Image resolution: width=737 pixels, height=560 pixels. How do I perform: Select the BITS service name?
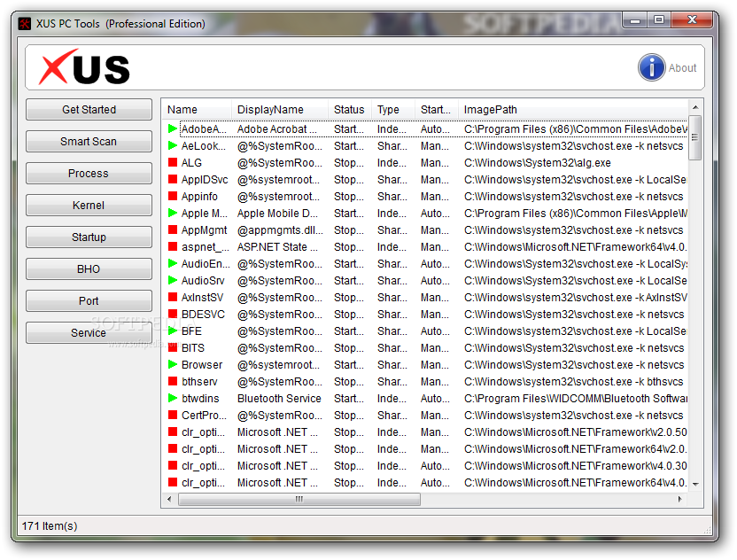click(x=193, y=348)
